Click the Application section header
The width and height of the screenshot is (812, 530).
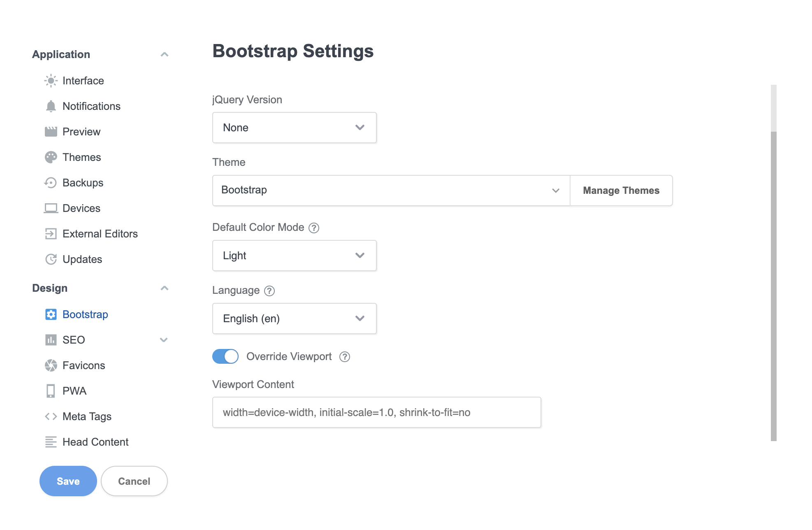(x=61, y=54)
